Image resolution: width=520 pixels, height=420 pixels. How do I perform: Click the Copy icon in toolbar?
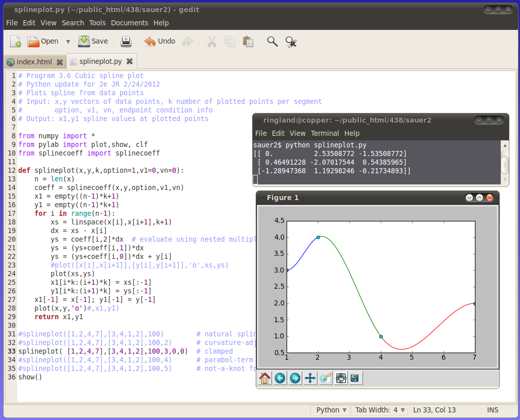[x=229, y=42]
